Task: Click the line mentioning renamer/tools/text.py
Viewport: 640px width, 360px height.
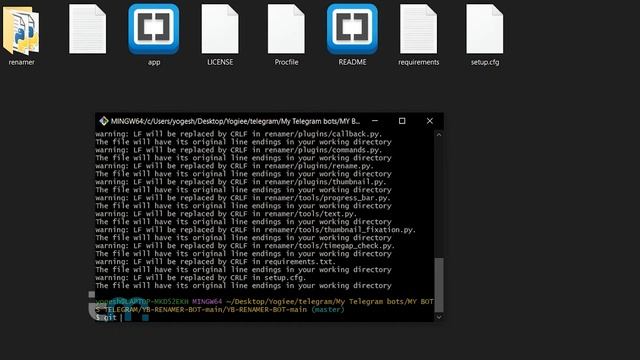Action: pyautogui.click(x=226, y=213)
